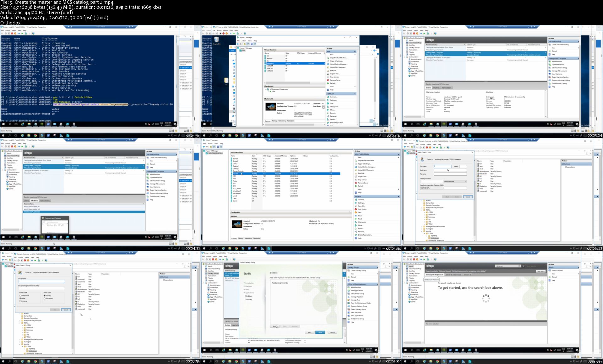603x364 pixels.
Task: In 00:07:56 frame, click More Actions link
Action: (x=168, y=280)
